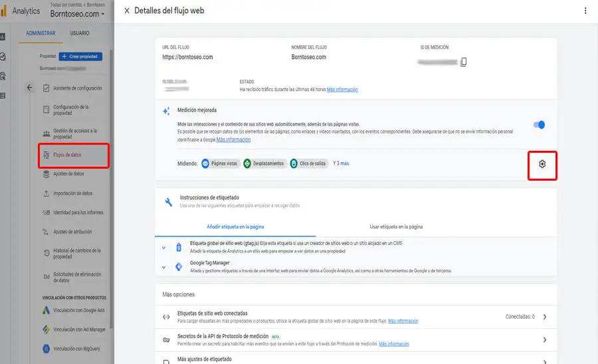Open Más ajustes de etiquetado row

[x=356, y=359]
